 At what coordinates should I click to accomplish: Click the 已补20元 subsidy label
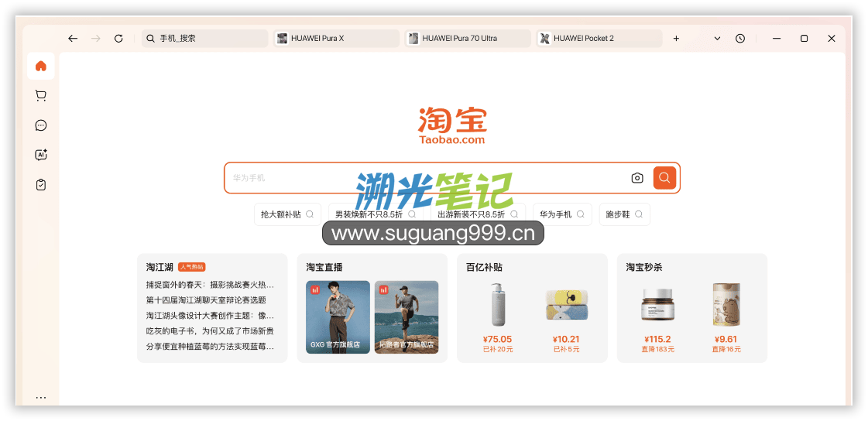pos(497,350)
